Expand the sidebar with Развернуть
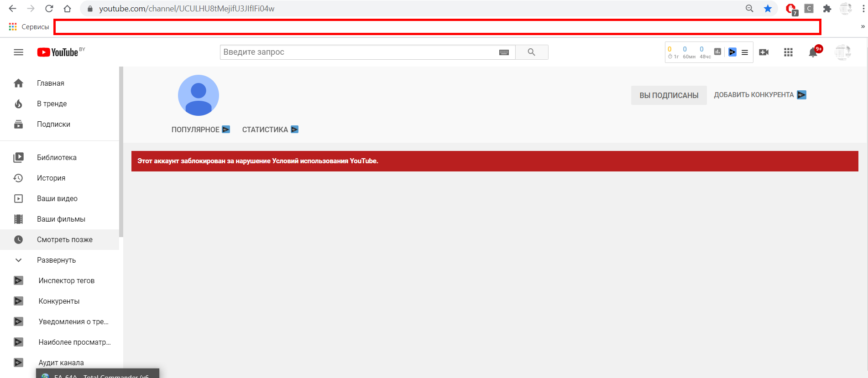Image resolution: width=868 pixels, height=378 pixels. [56, 260]
